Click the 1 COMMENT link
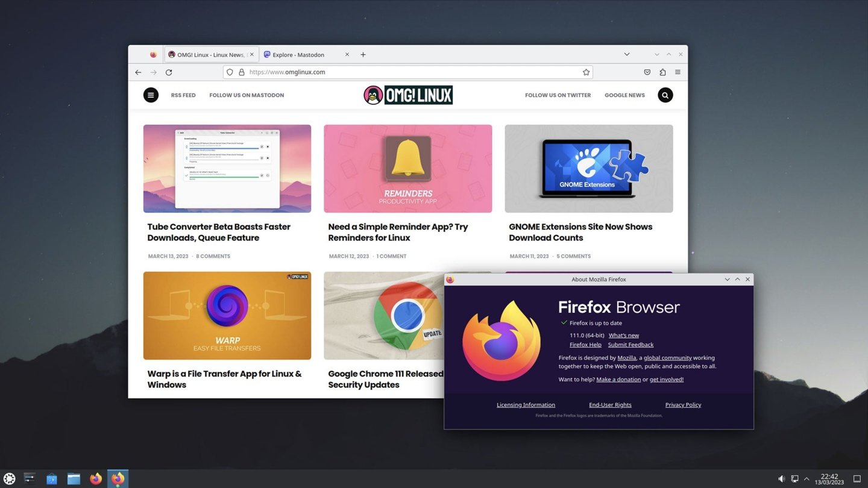 pyautogui.click(x=391, y=257)
